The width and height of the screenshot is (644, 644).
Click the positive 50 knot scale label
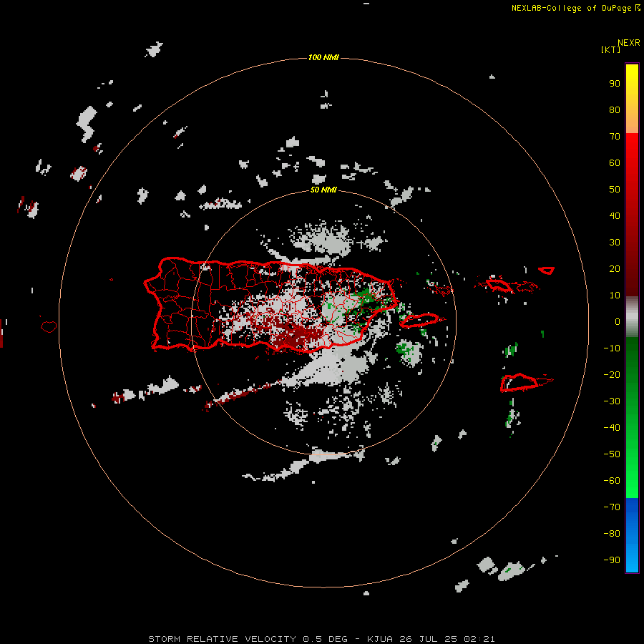(615, 190)
